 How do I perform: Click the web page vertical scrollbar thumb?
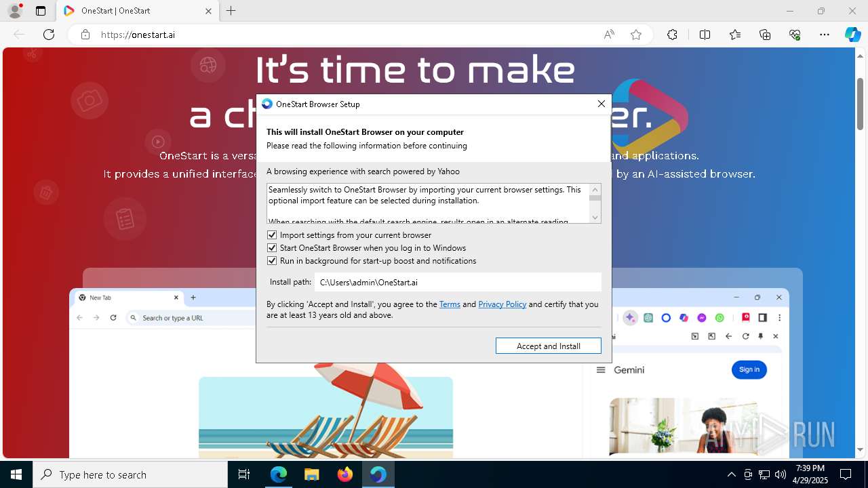tap(860, 103)
